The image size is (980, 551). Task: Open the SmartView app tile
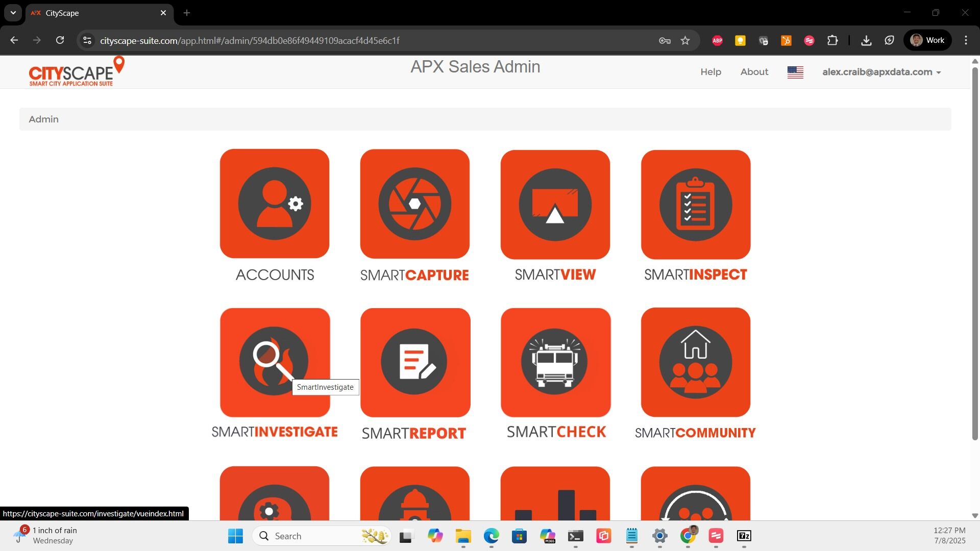click(555, 204)
